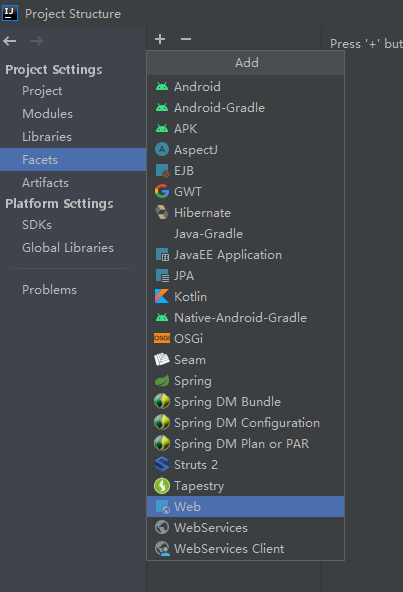
Task: Click the green Spring leaf icon
Action: (x=162, y=381)
